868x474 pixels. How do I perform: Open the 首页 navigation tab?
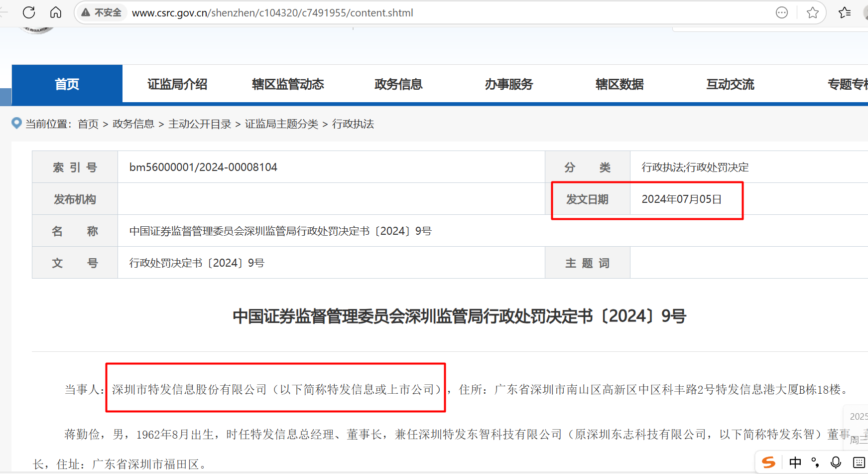[67, 84]
